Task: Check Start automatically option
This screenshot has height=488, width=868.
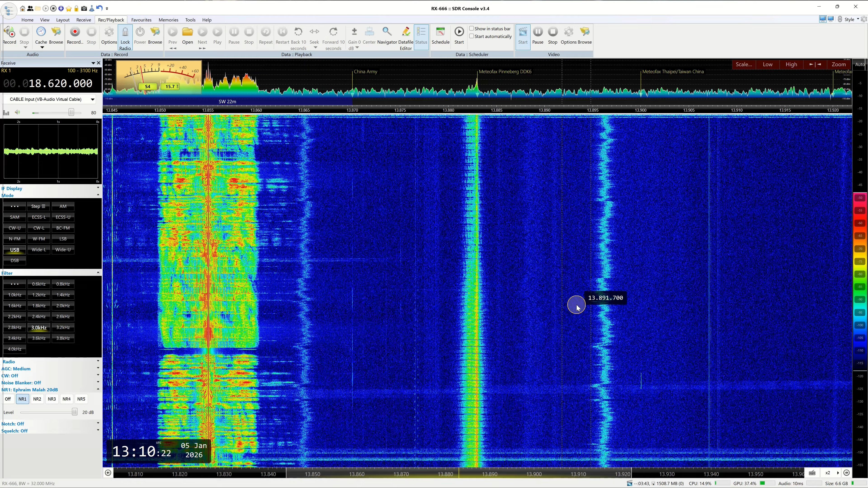Action: coord(472,36)
